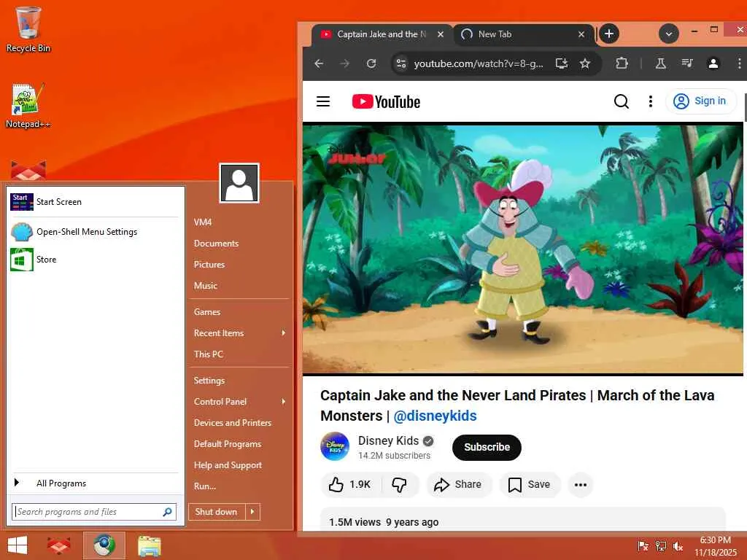Open more actions ellipsis under video
Image resolution: width=747 pixels, height=560 pixels.
580,485
